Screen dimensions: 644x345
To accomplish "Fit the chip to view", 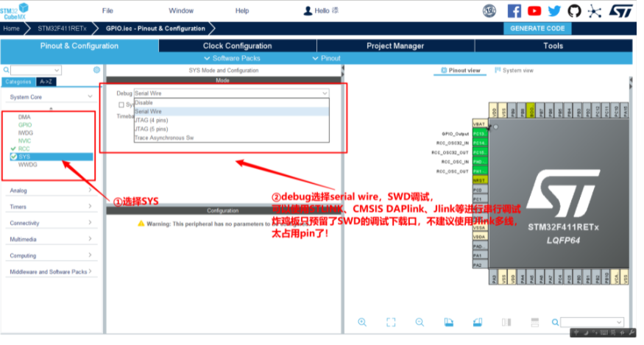I will (391, 322).
